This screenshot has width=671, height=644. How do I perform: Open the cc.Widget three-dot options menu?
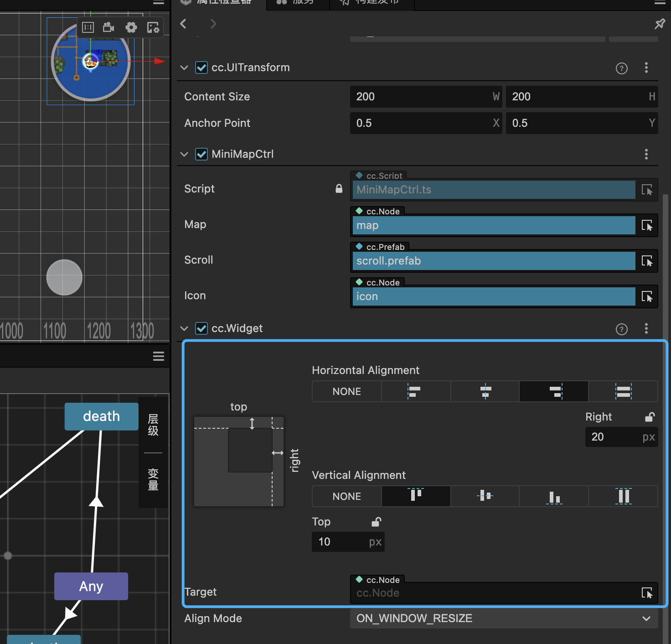[646, 328]
